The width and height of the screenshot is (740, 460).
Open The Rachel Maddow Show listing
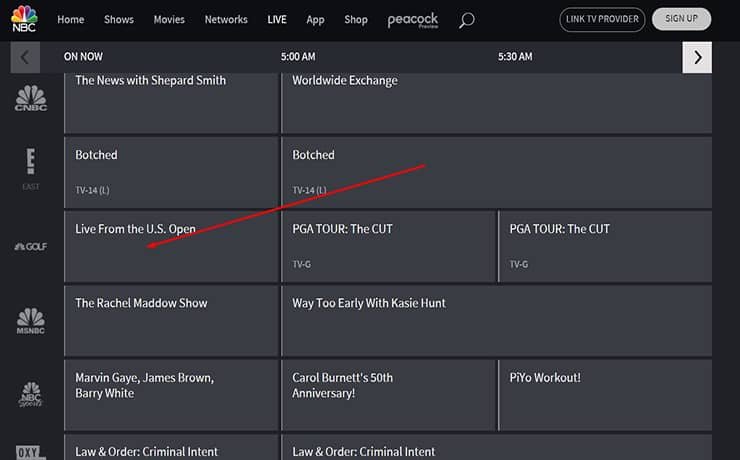(x=172, y=321)
